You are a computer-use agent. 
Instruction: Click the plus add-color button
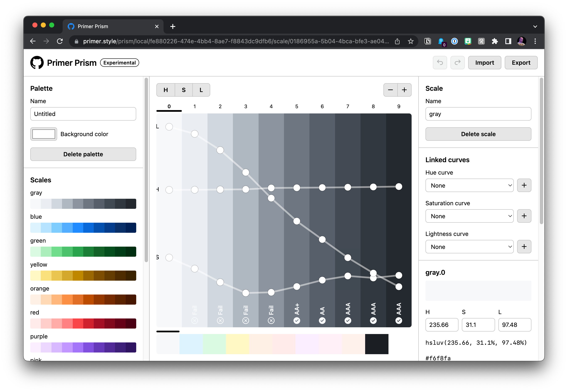click(x=404, y=90)
